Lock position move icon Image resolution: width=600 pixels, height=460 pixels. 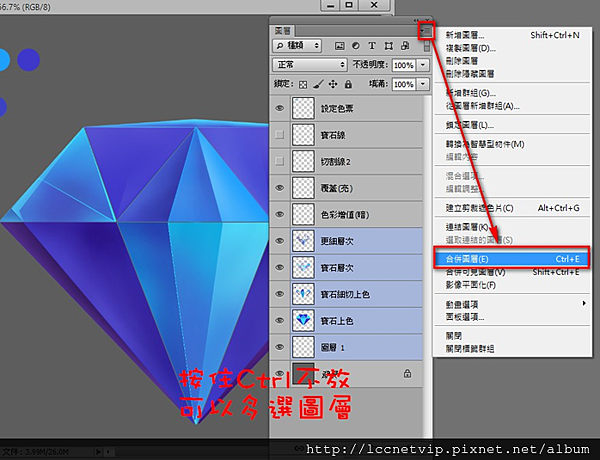click(x=333, y=84)
